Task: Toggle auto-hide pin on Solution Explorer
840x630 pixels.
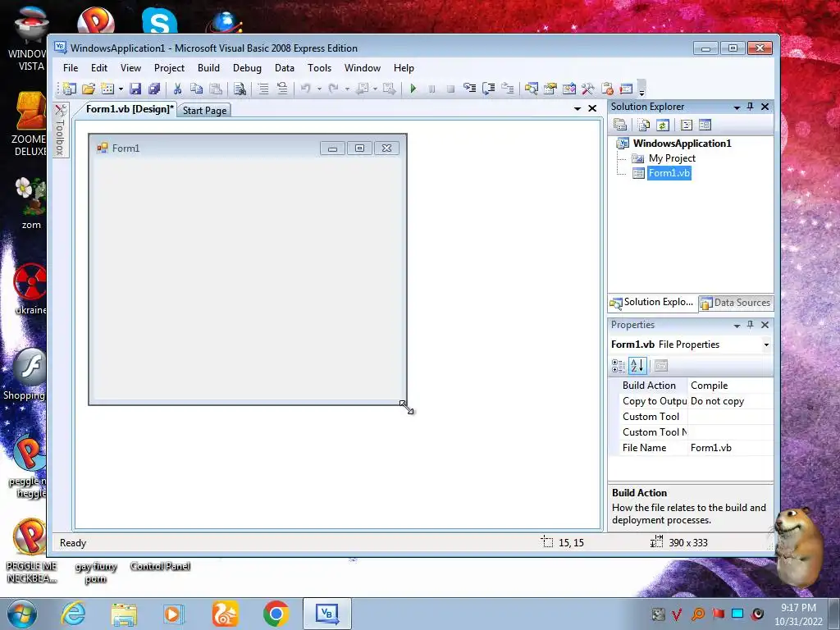Action: point(750,107)
